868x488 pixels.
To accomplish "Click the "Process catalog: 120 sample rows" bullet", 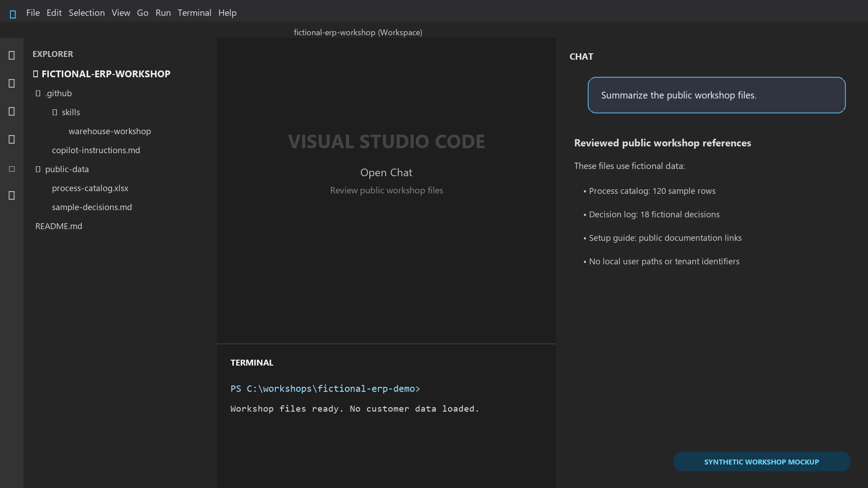I will coord(650,191).
